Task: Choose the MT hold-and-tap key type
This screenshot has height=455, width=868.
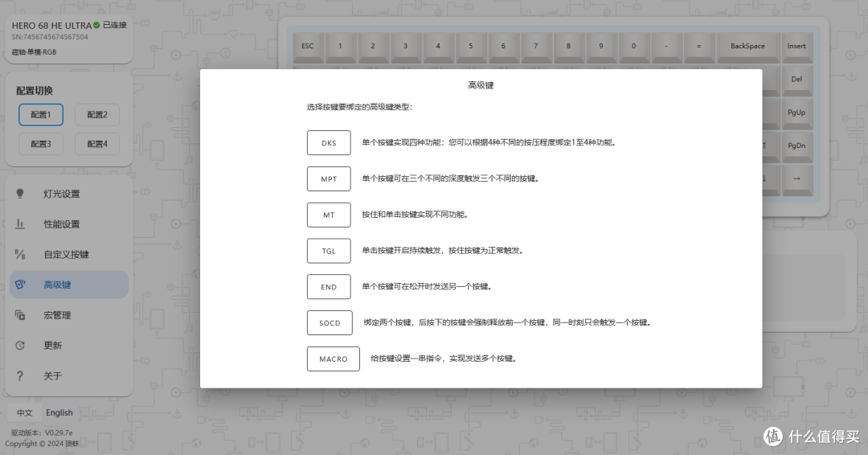Action: tap(329, 215)
